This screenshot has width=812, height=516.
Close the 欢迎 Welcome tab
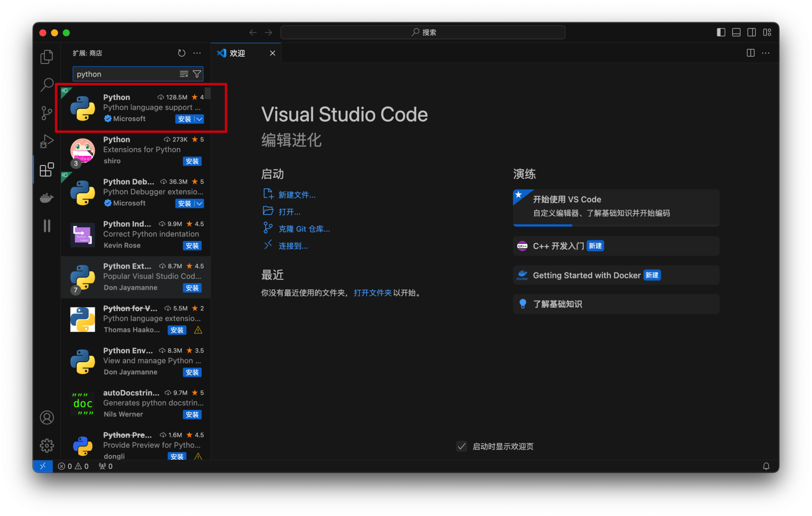pos(272,53)
